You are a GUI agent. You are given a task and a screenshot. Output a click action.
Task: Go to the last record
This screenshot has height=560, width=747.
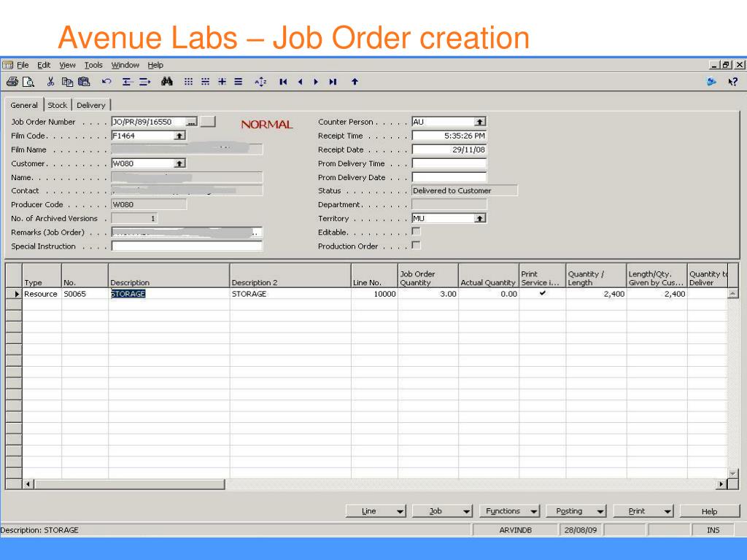[x=333, y=82]
